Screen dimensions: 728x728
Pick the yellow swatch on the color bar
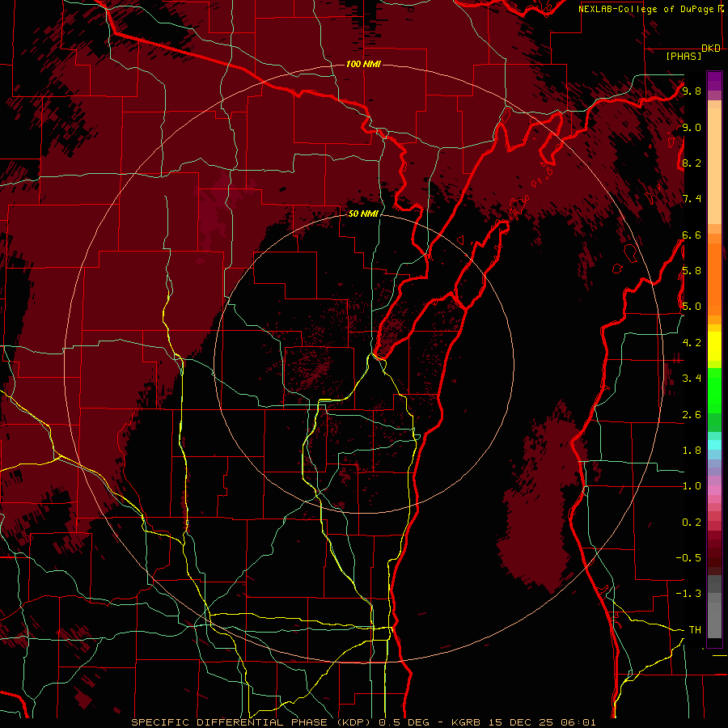[x=714, y=346]
